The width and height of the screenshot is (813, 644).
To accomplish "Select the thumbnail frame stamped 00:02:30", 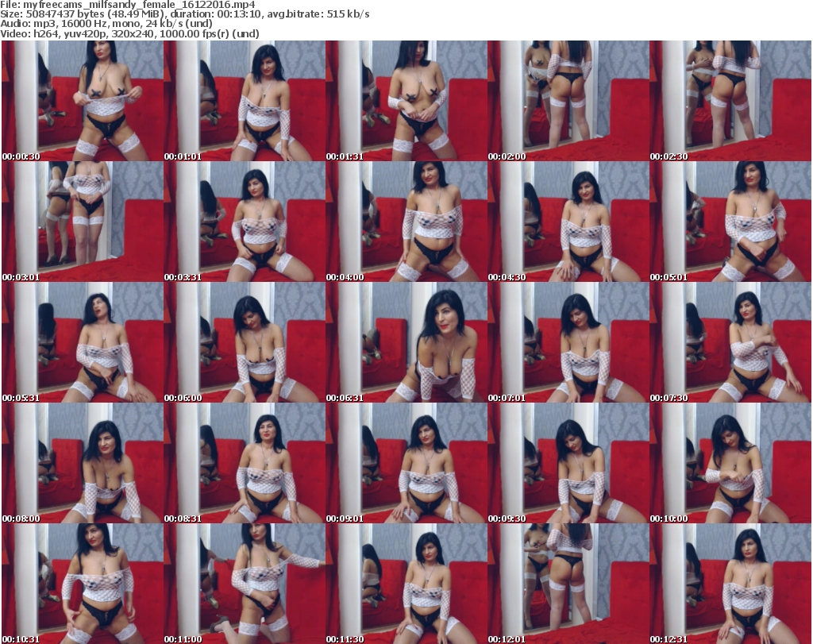I will tap(730, 101).
